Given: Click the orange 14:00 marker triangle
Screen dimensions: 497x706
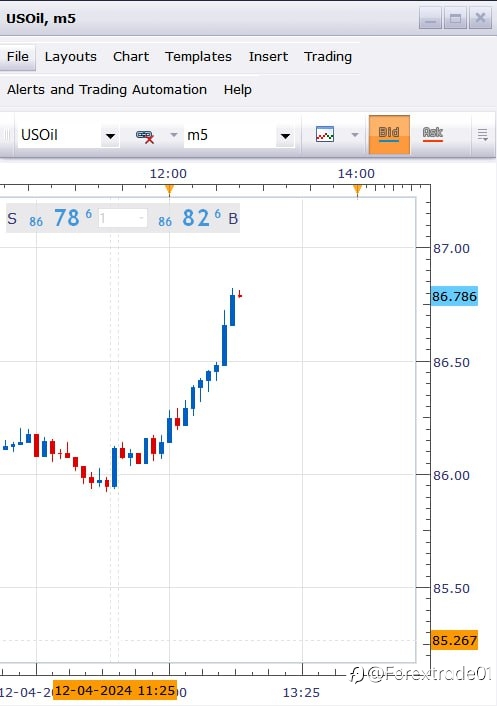Looking at the screenshot, I should pos(357,190).
